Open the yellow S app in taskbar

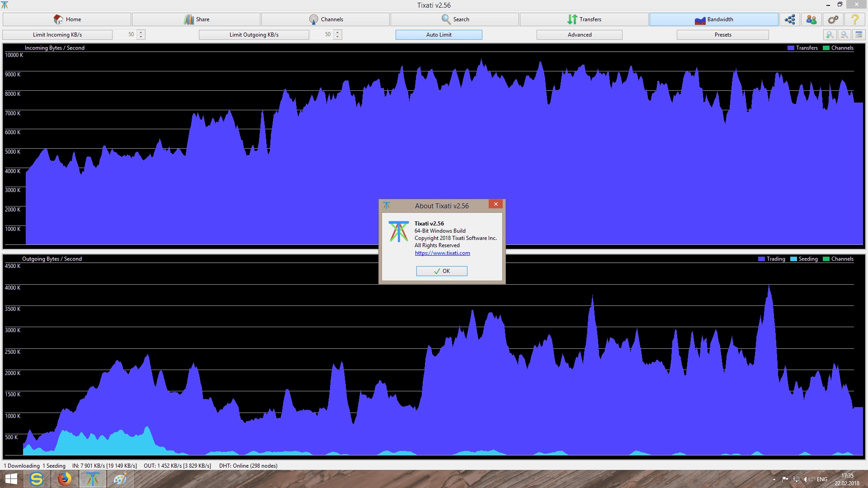(x=37, y=479)
